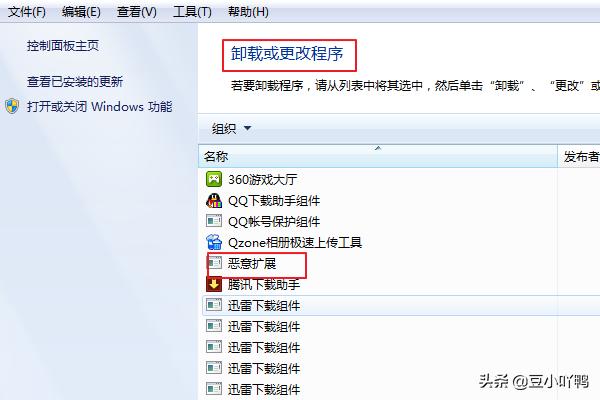Select the QQ下载助手组件 penguin icon

click(x=214, y=200)
